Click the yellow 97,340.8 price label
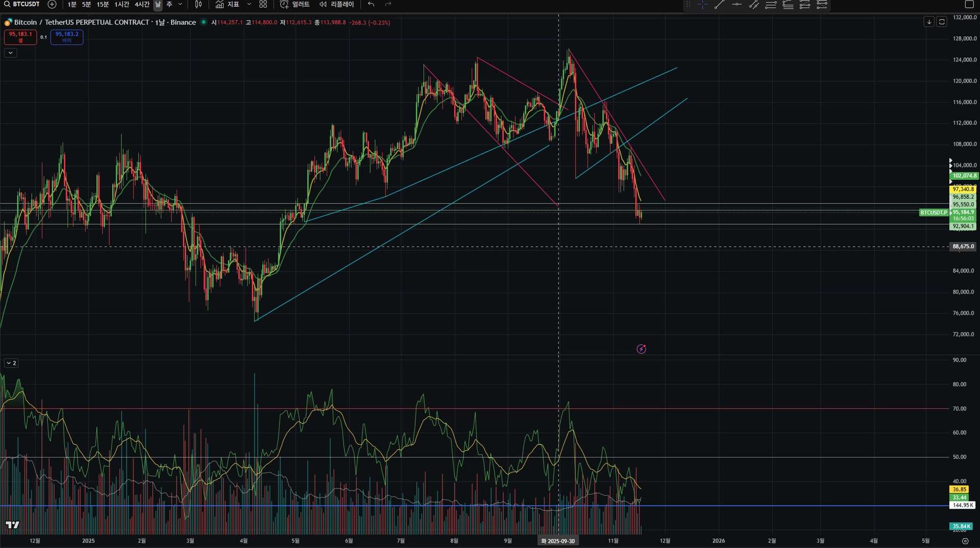The height and width of the screenshot is (548, 980). pos(963,189)
